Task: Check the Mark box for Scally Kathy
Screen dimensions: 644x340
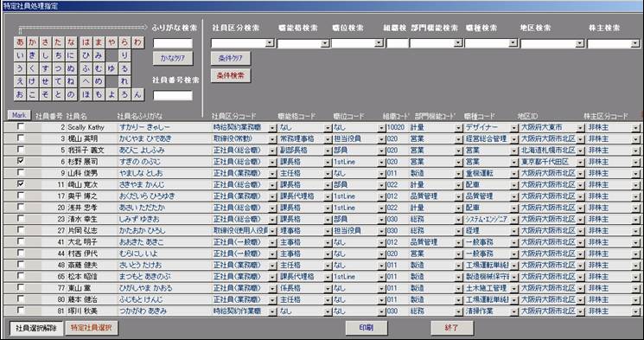Action: (20, 127)
